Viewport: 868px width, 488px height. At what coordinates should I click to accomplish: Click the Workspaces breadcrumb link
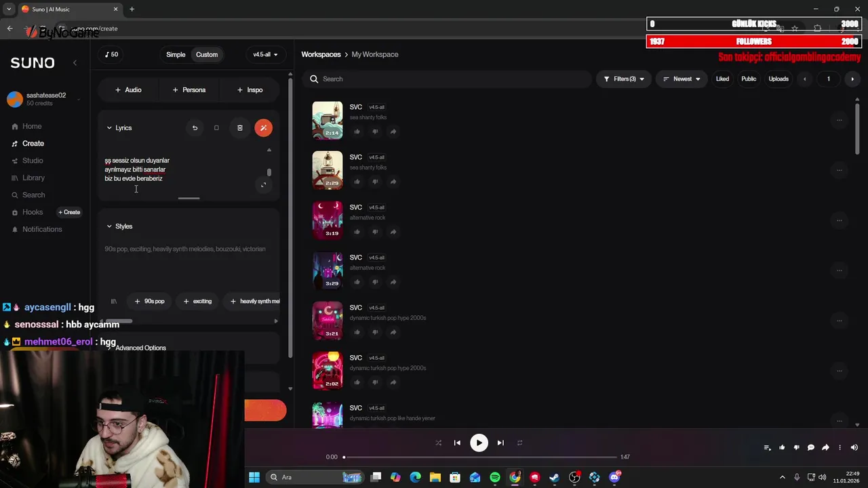[x=321, y=54]
